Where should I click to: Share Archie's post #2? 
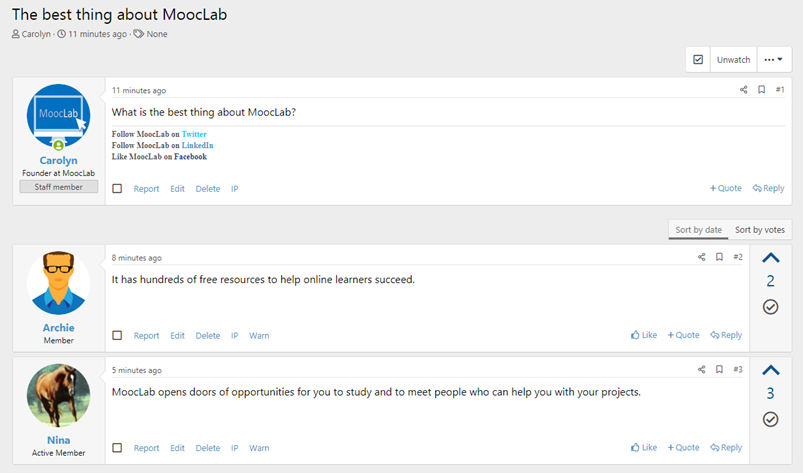(702, 257)
